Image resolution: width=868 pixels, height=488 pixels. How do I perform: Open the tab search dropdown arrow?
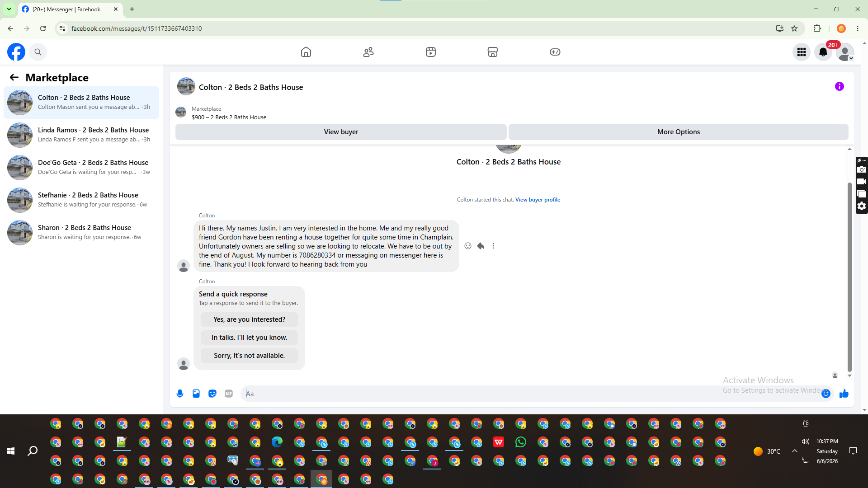[x=9, y=9]
